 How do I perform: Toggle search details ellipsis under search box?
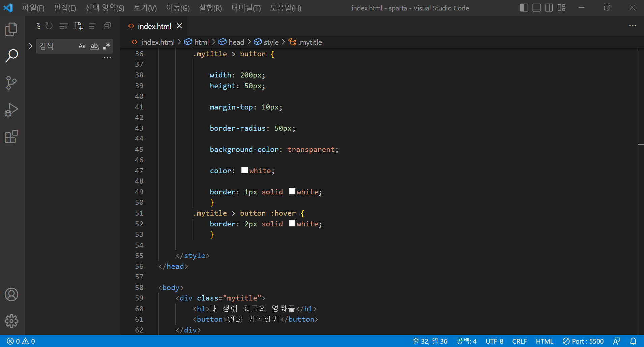pyautogui.click(x=107, y=58)
